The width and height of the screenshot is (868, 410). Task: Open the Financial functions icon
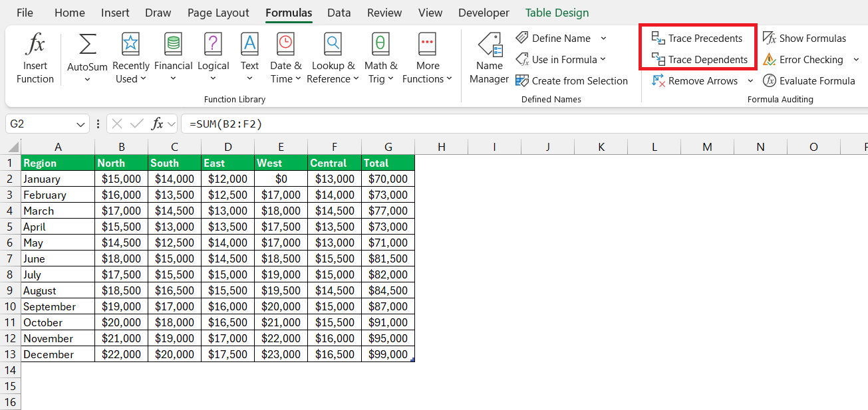[x=173, y=45]
